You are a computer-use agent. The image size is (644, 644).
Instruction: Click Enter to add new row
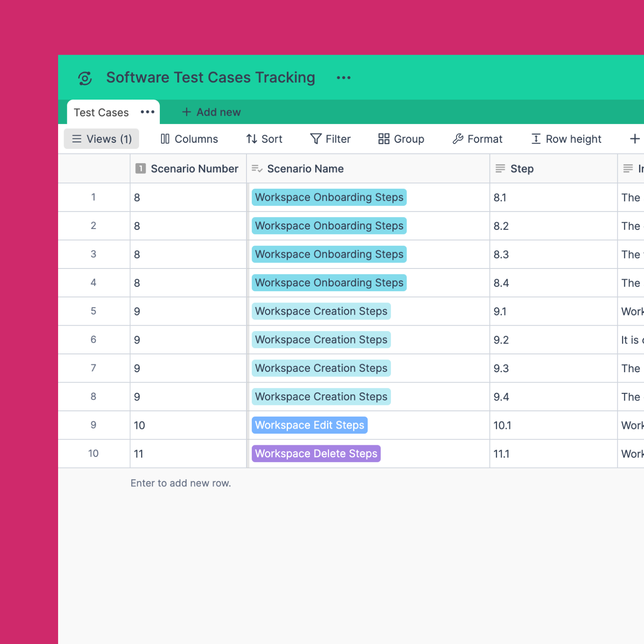(181, 483)
